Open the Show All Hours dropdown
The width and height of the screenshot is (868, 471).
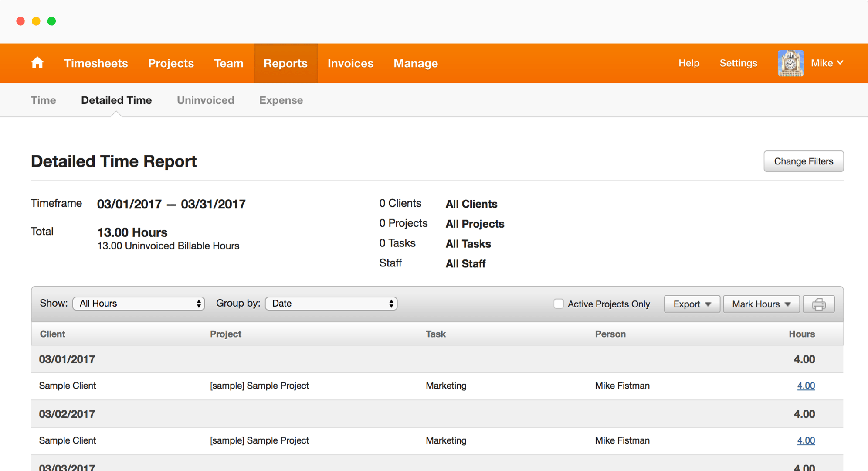(139, 304)
